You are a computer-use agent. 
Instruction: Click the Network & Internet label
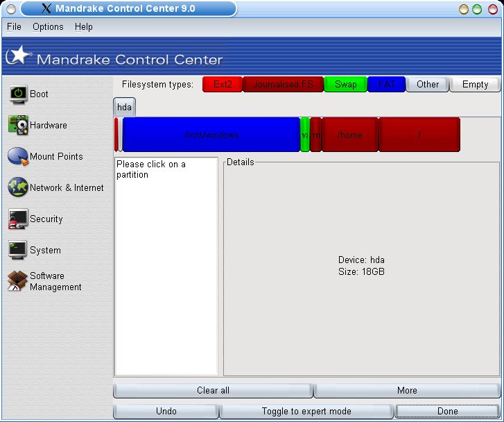pyautogui.click(x=67, y=187)
